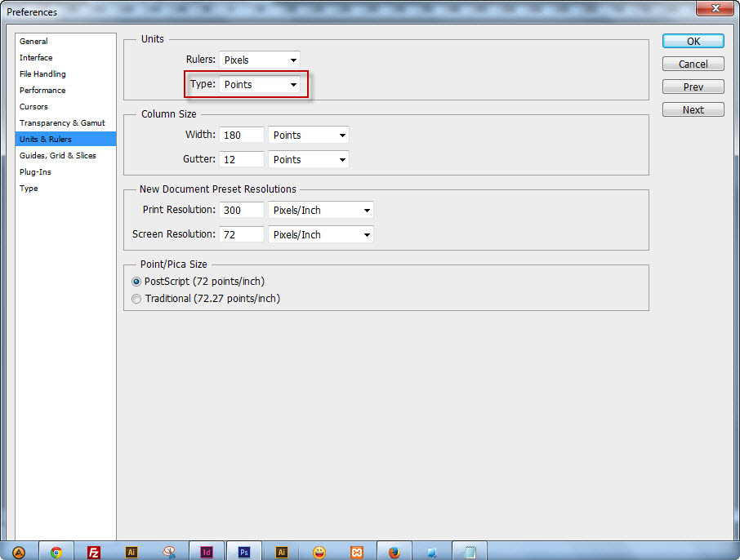The image size is (740, 560).
Task: Go to Guides, Grid & Slices preferences
Action: tap(58, 155)
